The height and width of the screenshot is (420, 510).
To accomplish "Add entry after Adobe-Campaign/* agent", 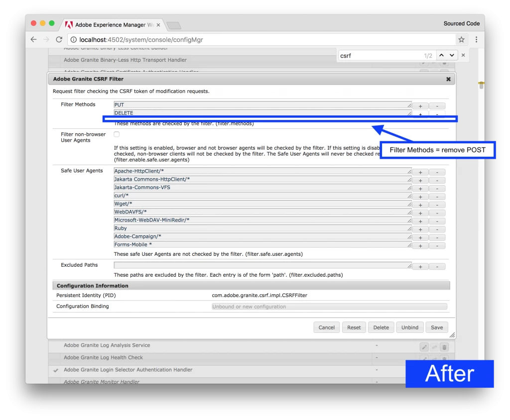I will click(x=420, y=238).
